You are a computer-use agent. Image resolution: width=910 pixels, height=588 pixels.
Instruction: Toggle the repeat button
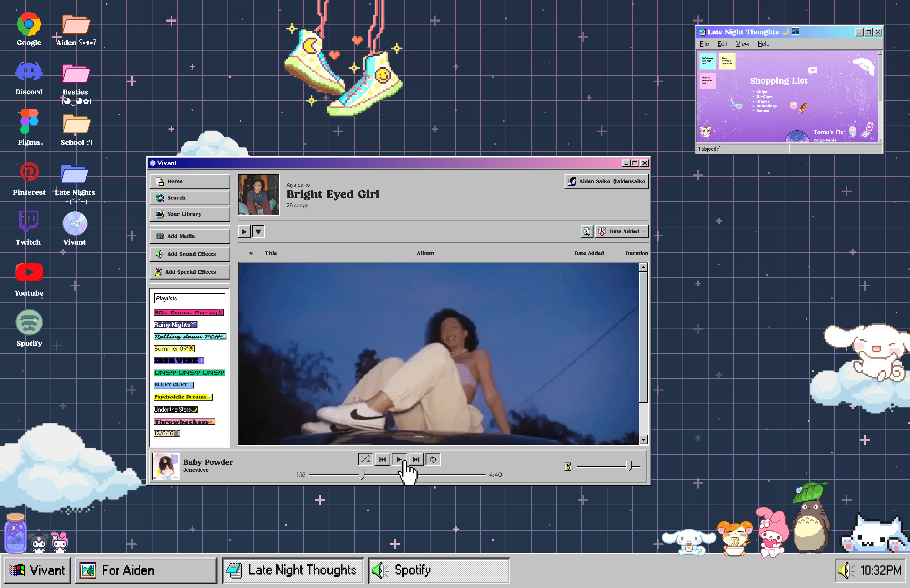pos(433,459)
